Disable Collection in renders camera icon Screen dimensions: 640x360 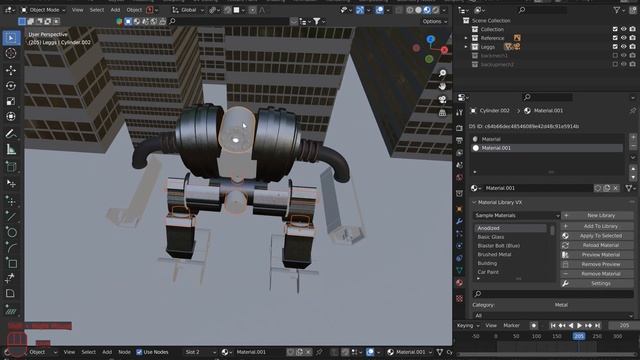tap(633, 29)
